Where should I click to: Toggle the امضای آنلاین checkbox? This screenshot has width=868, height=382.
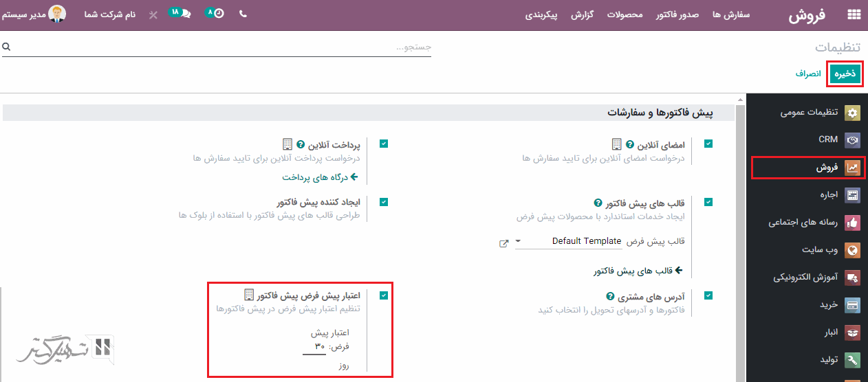tap(708, 144)
